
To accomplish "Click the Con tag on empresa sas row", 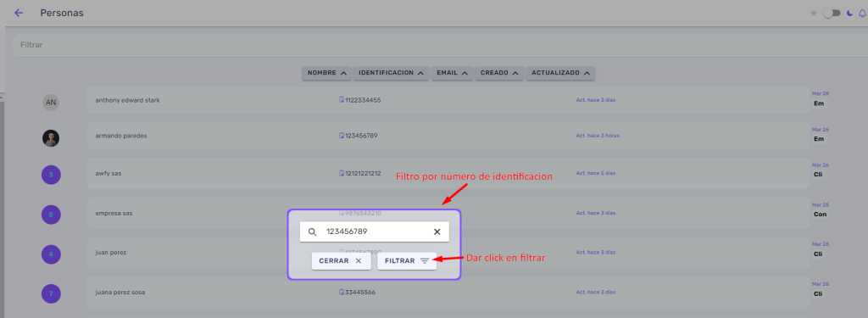I will click(820, 214).
